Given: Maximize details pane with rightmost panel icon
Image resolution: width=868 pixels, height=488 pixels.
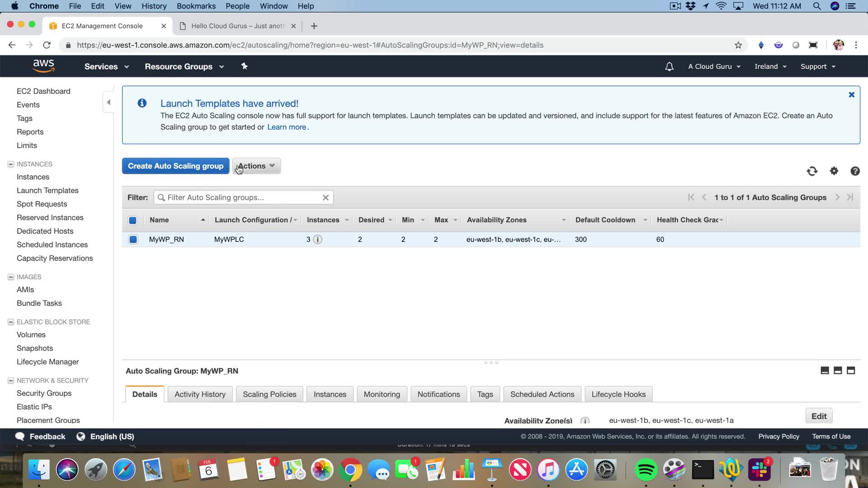Looking at the screenshot, I should click(850, 371).
